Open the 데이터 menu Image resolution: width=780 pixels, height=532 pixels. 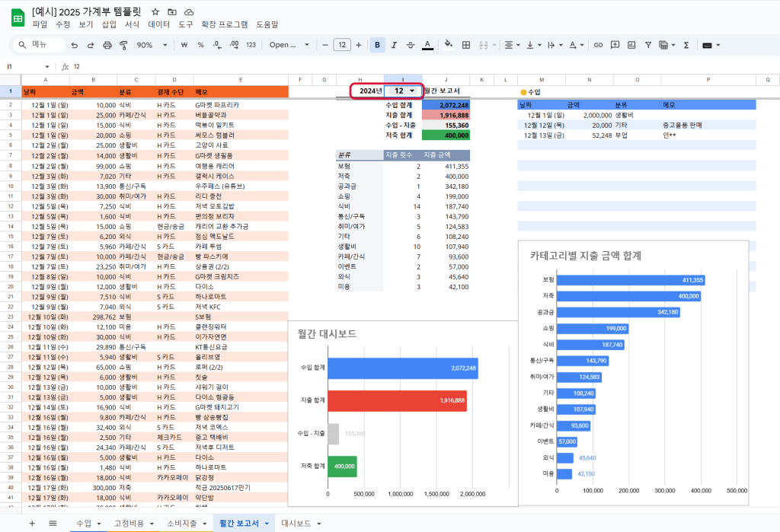click(x=158, y=24)
